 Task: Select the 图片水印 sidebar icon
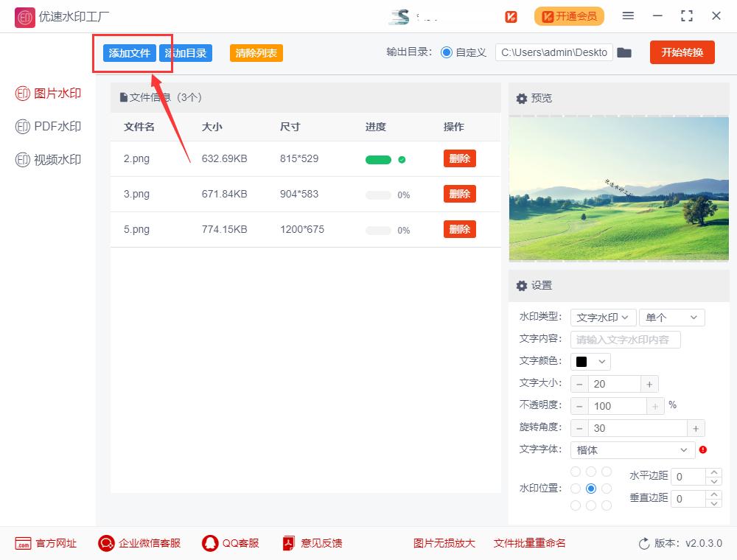point(47,93)
